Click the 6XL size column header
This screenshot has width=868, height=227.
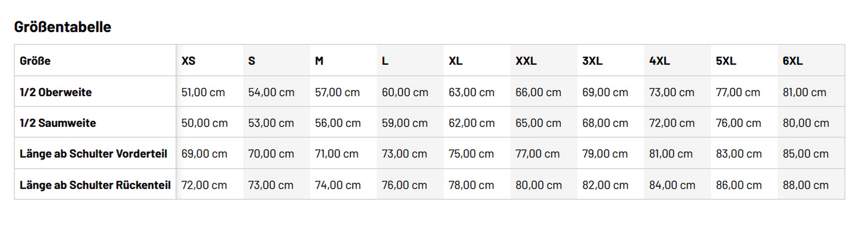point(792,61)
